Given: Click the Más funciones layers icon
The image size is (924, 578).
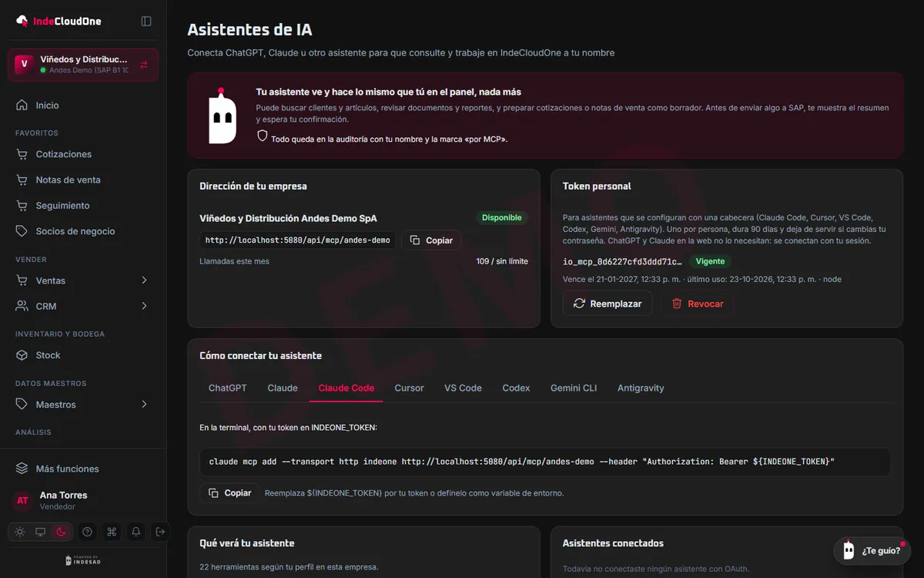Looking at the screenshot, I should coord(22,469).
